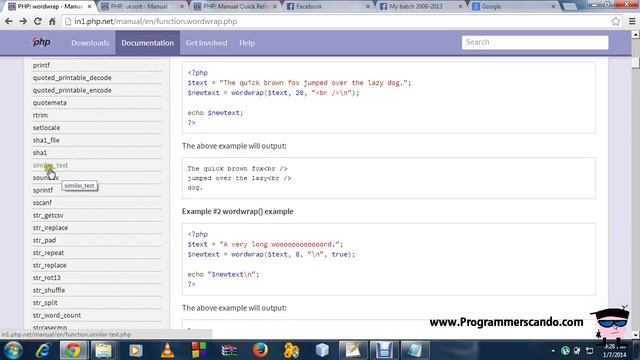Open the printf function link
Image resolution: width=640 pixels, height=360 pixels.
[41, 65]
